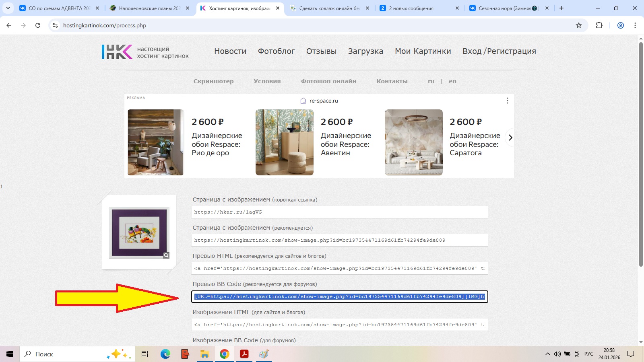This screenshot has width=644, height=362.
Task: Click the Превью BB Code field
Action: [340, 296]
